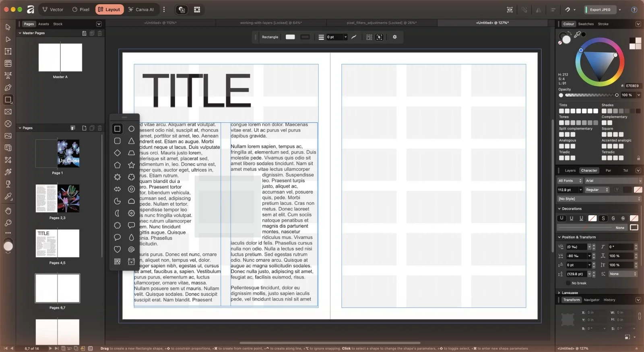This screenshot has width=644, height=352.
Task: Open the [No Style] character style dropdown
Action: 599,199
